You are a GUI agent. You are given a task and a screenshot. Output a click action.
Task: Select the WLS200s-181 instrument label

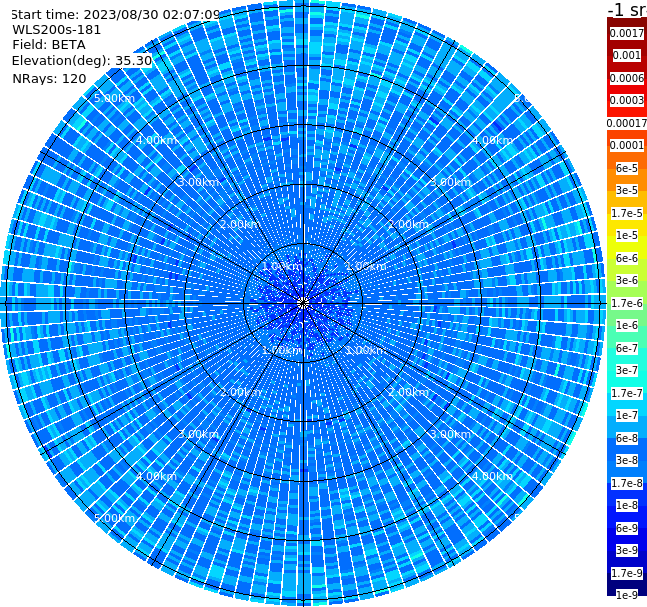(57, 30)
